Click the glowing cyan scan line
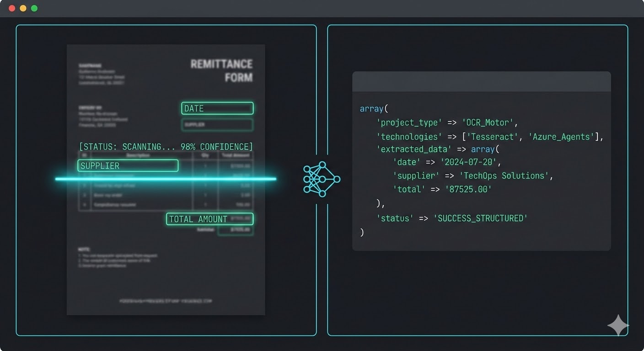The width and height of the screenshot is (644, 351). click(x=166, y=179)
